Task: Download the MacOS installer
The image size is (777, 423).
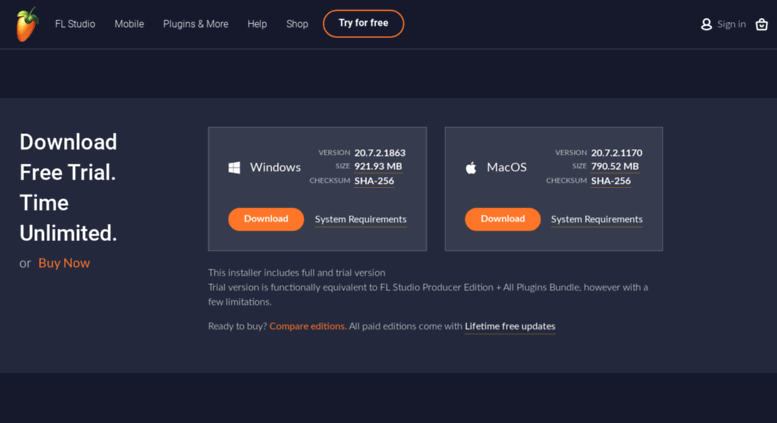Action: click(502, 219)
